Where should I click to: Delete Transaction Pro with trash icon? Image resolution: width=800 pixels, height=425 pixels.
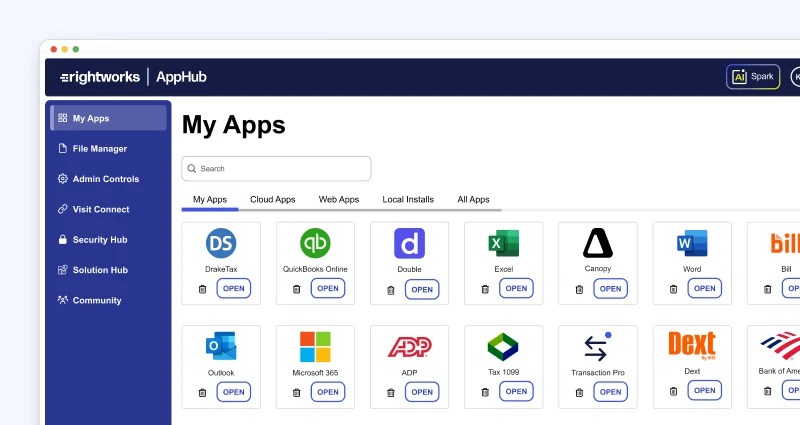click(579, 393)
